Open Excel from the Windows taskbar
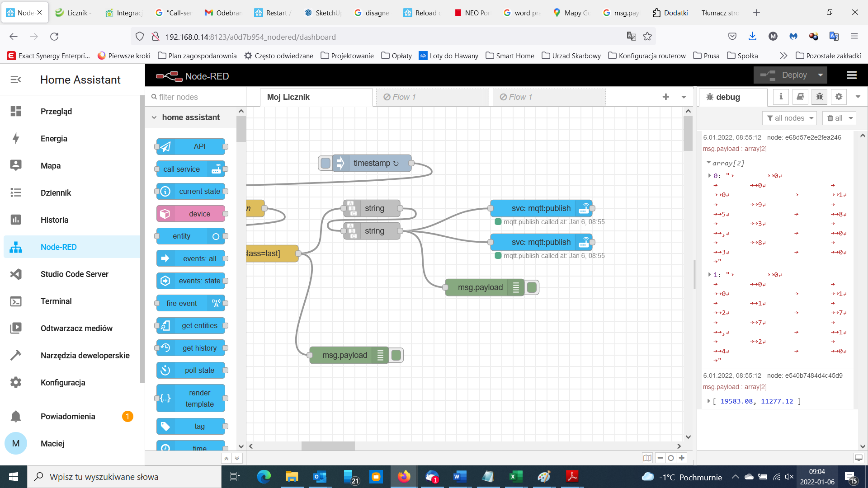This screenshot has height=488, width=868. tap(516, 476)
